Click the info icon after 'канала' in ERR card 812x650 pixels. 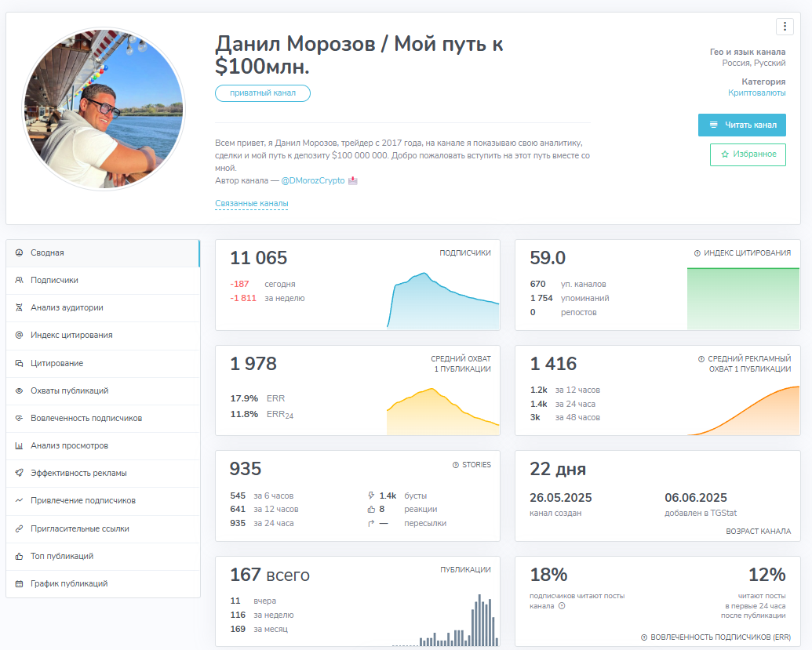click(562, 606)
